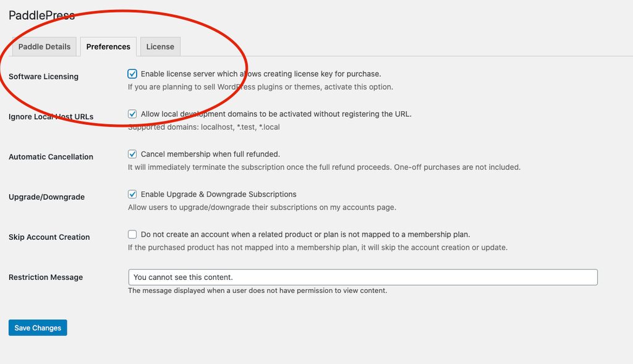Click the "Enable license server" label text
Image resolution: width=633 pixels, height=364 pixels.
(x=260, y=74)
